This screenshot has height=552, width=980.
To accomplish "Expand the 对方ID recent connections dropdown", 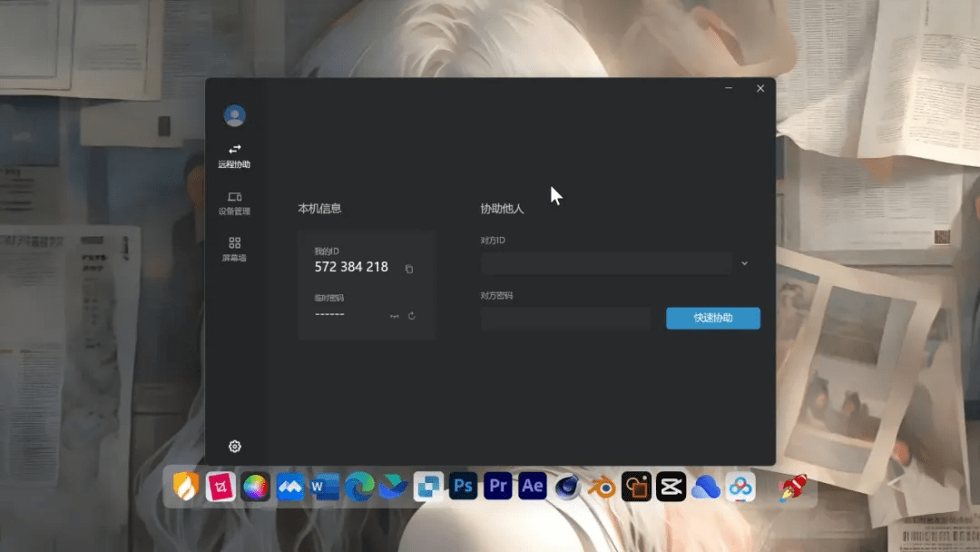I will pos(744,262).
